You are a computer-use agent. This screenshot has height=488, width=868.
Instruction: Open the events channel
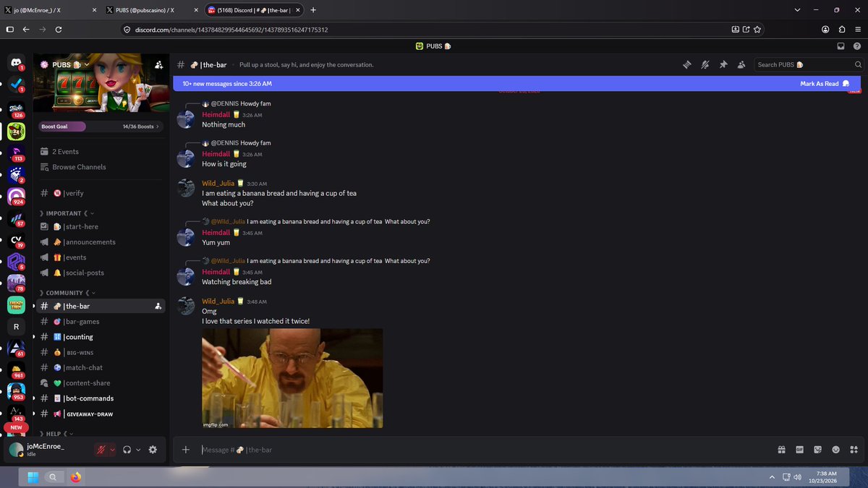pyautogui.click(x=101, y=257)
